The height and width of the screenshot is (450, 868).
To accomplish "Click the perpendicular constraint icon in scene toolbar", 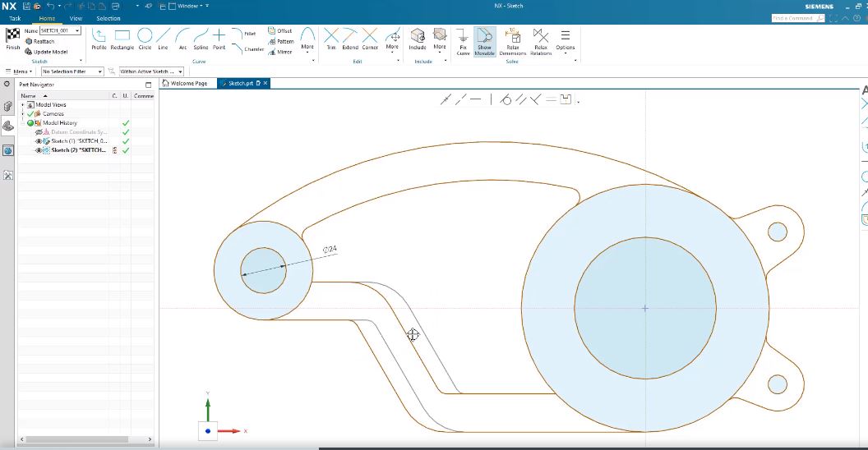I will click(535, 99).
